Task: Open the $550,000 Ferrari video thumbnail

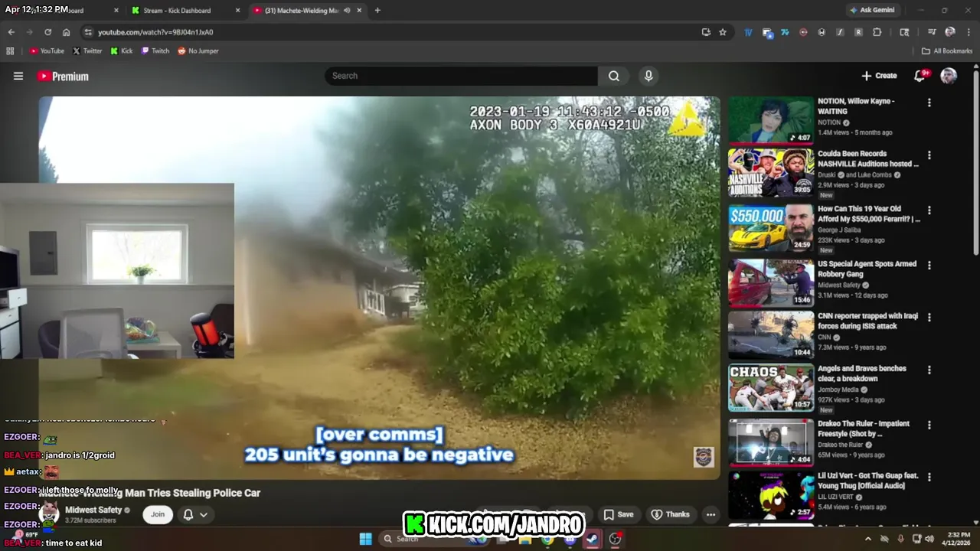Action: click(x=771, y=227)
